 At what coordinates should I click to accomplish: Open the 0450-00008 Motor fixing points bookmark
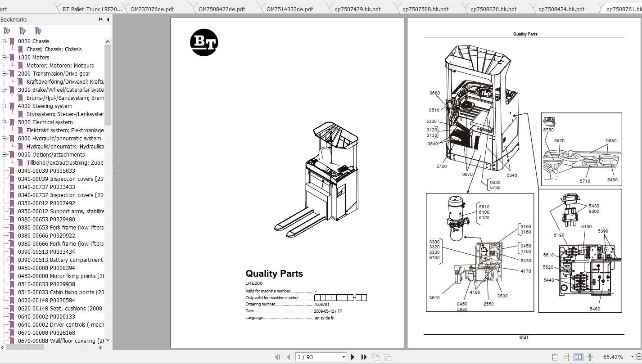click(x=61, y=276)
